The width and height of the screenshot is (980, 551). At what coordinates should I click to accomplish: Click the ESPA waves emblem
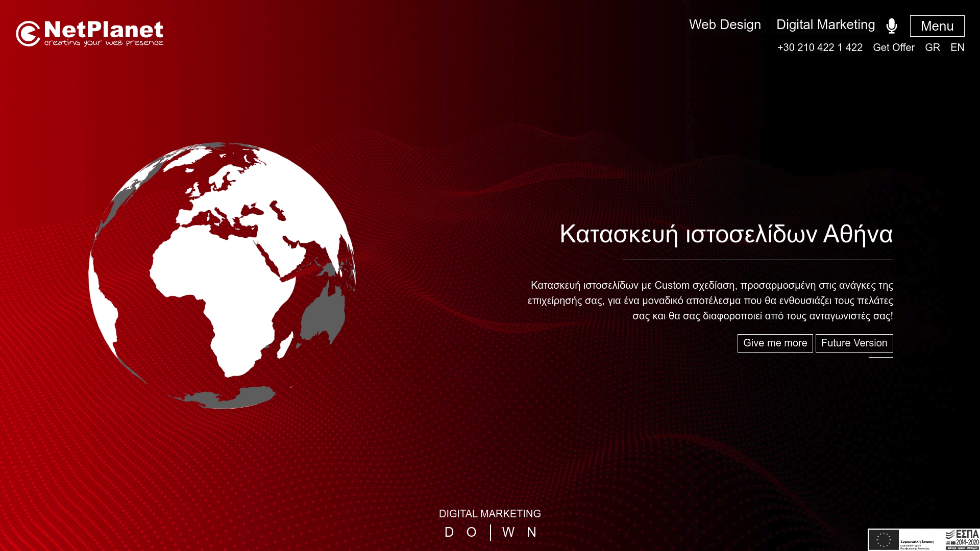click(x=950, y=535)
